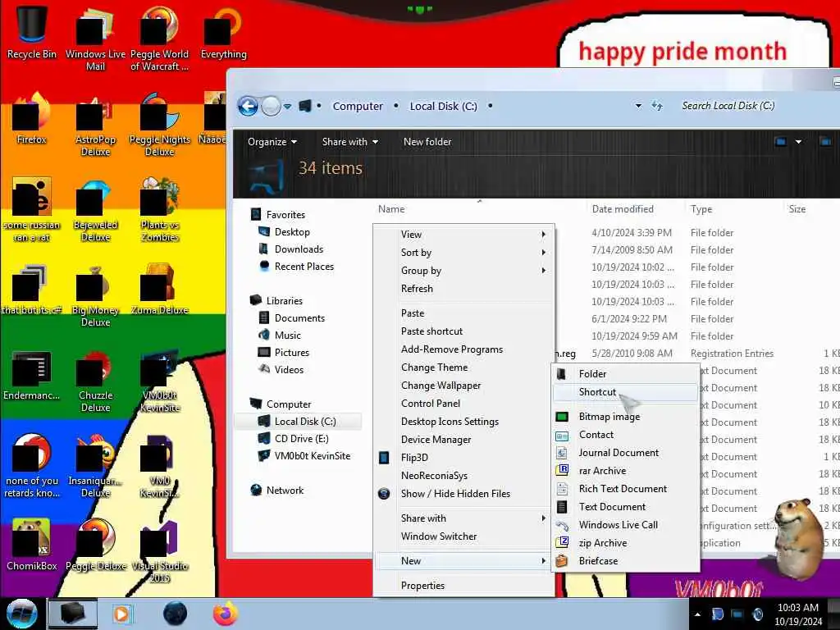Open the media player taskbar icon
The height and width of the screenshot is (630, 840).
[121, 614]
